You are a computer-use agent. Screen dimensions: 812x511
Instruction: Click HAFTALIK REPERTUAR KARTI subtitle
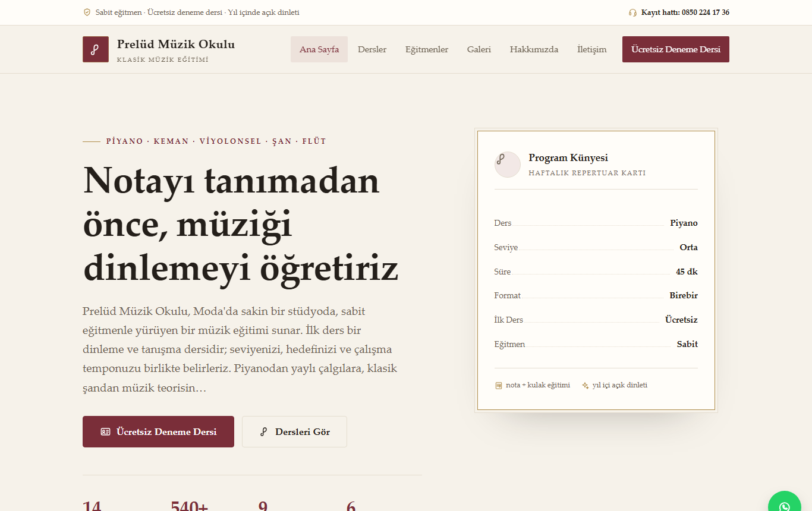pos(587,174)
